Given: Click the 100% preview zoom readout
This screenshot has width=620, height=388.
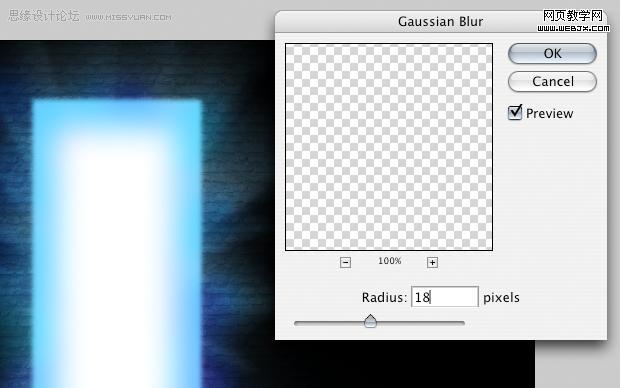Looking at the screenshot, I should tap(389, 261).
